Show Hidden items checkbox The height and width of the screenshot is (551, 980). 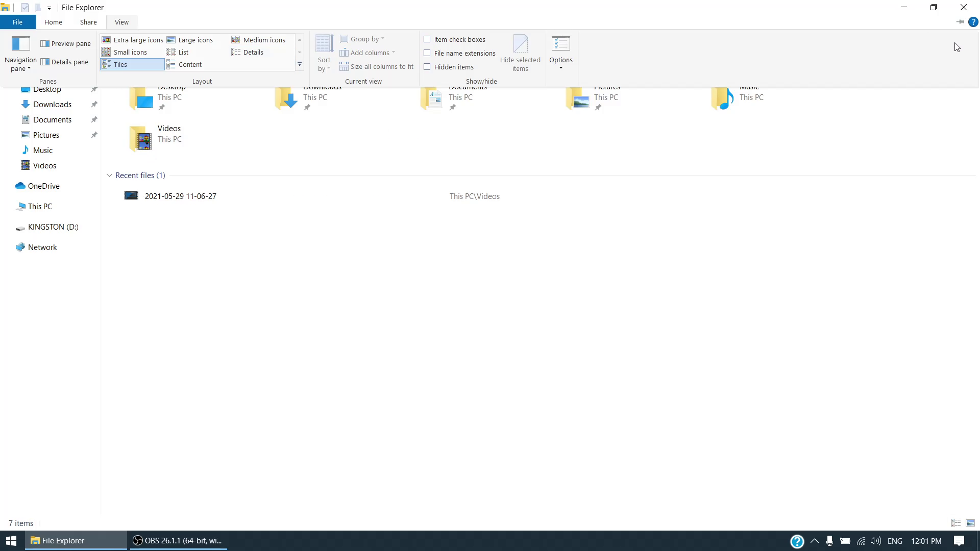(x=427, y=67)
